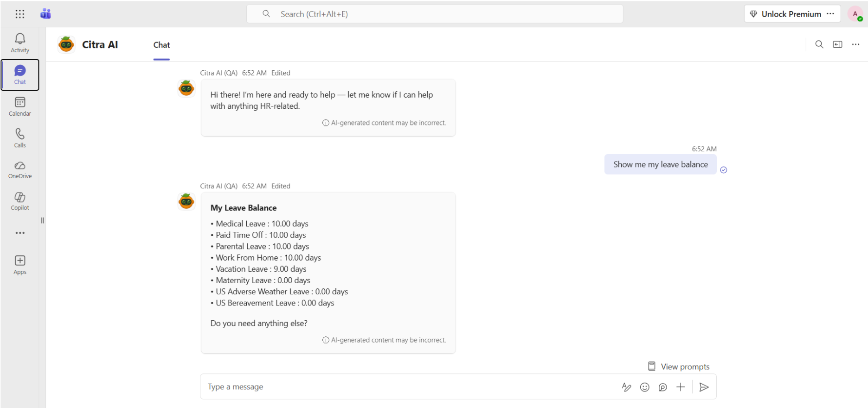Click the Microsoft Teams logo icon
The image size is (868, 408).
(46, 14)
